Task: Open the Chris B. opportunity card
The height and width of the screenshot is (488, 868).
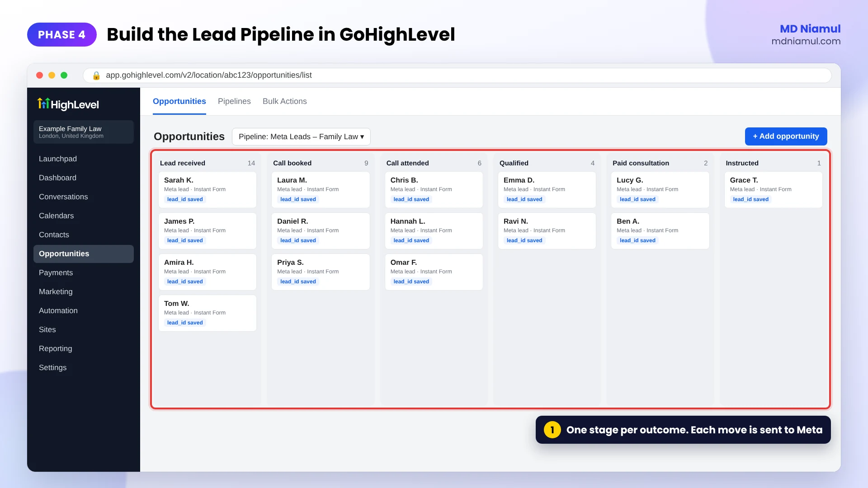Action: pos(434,190)
